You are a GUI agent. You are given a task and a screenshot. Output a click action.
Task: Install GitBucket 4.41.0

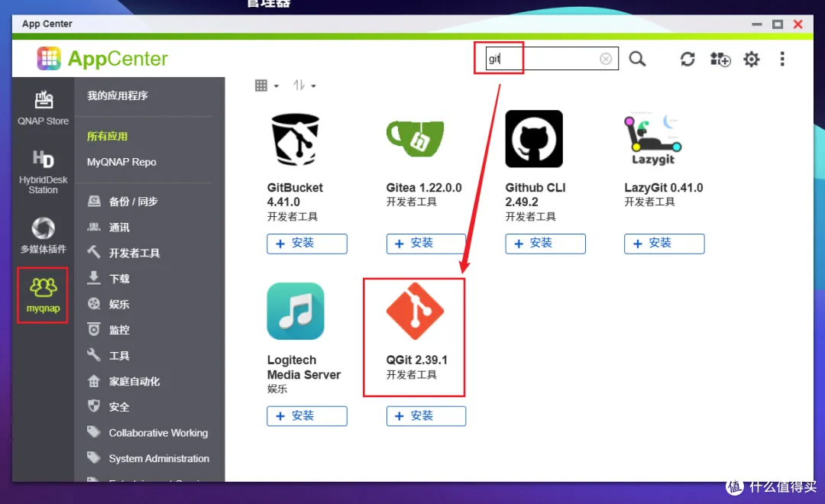click(307, 244)
